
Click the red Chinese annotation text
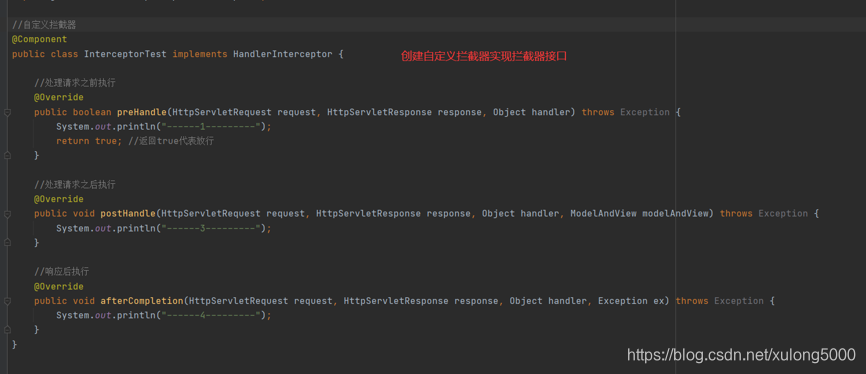click(x=484, y=56)
